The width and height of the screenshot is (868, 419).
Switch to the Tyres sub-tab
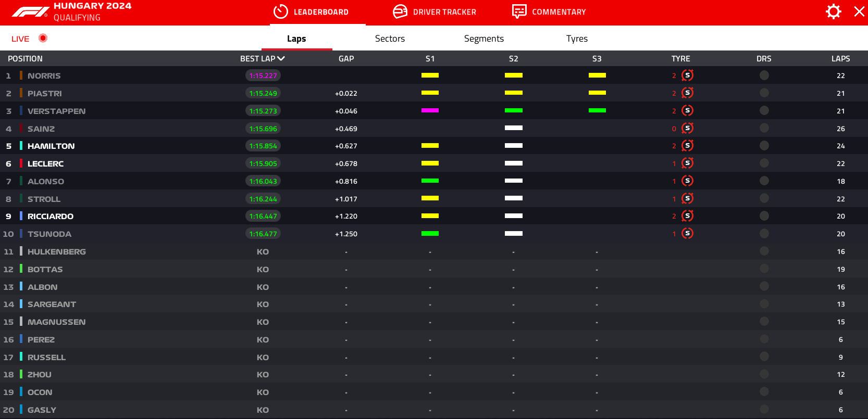tap(577, 39)
